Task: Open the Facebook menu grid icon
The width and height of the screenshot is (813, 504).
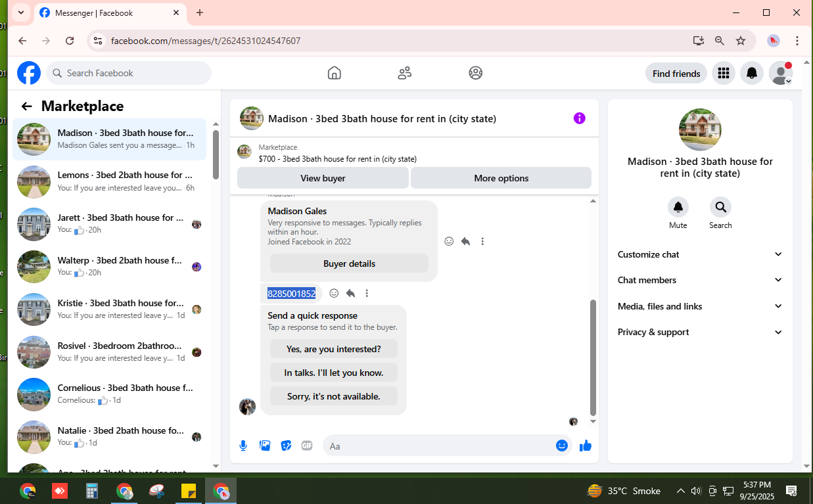Action: 724,74
